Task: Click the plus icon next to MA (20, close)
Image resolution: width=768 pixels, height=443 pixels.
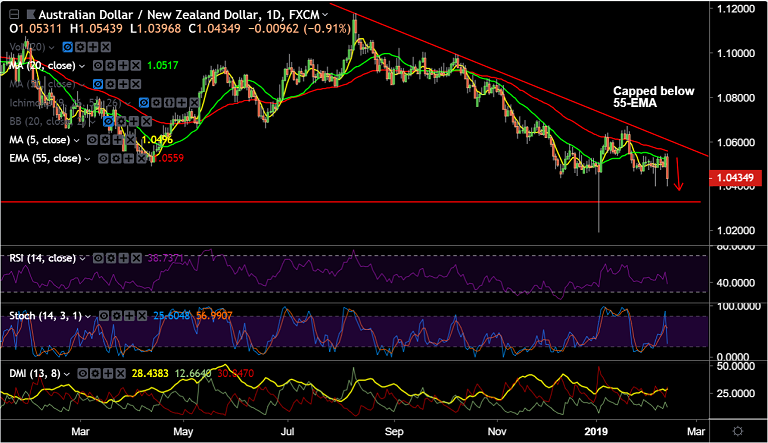Action: click(123, 66)
